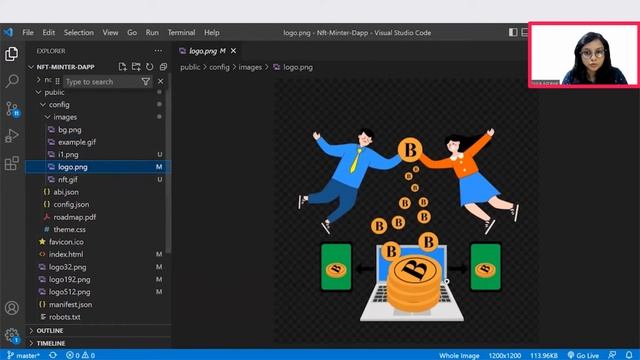Image resolution: width=640 pixels, height=360 pixels.
Task: Collapse the public folder
Action: [x=54, y=92]
